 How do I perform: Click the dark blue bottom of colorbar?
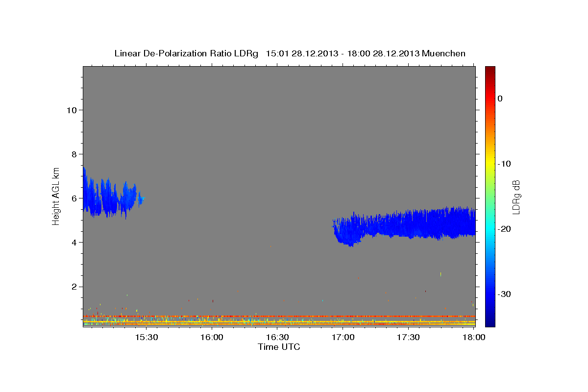[x=490, y=321]
